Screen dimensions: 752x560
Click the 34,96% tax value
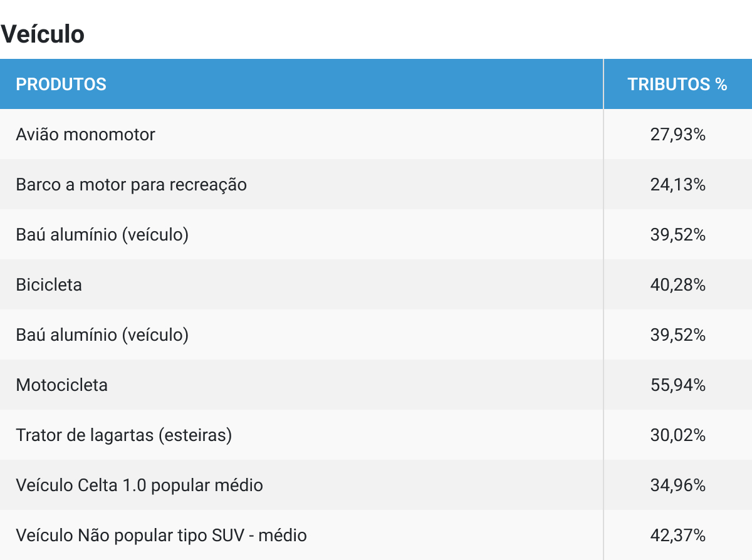pos(678,485)
